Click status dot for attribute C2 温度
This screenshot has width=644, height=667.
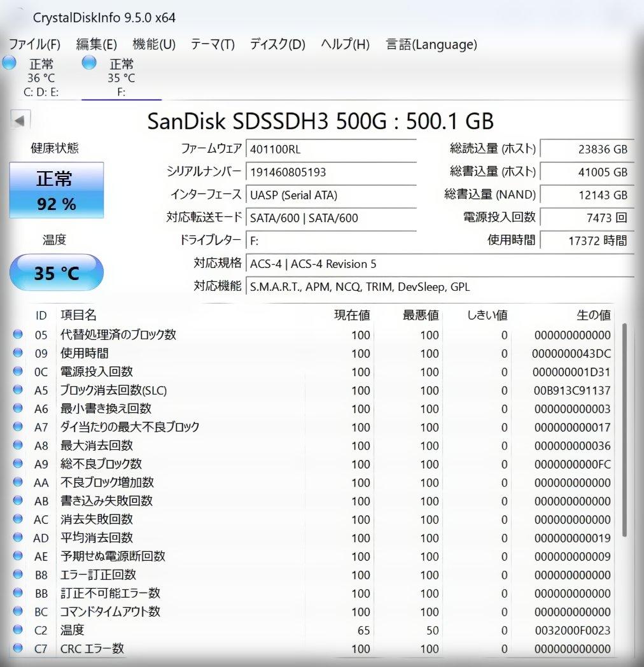coord(18,629)
